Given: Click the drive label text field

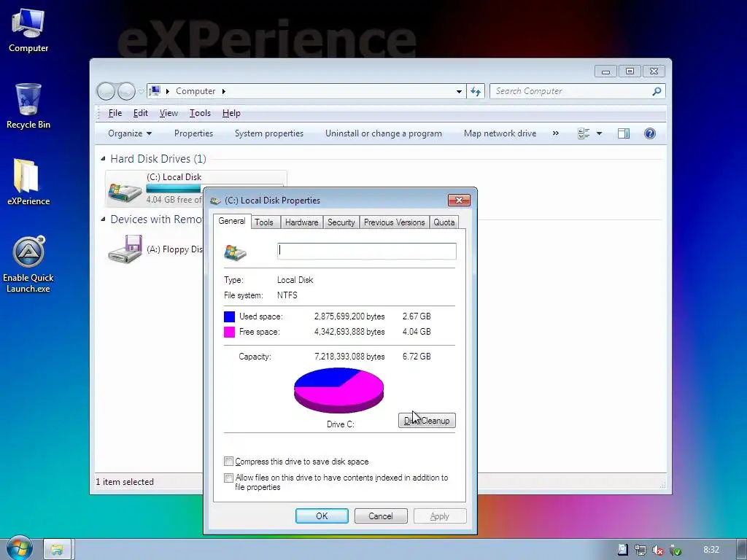Looking at the screenshot, I should click(x=366, y=252).
